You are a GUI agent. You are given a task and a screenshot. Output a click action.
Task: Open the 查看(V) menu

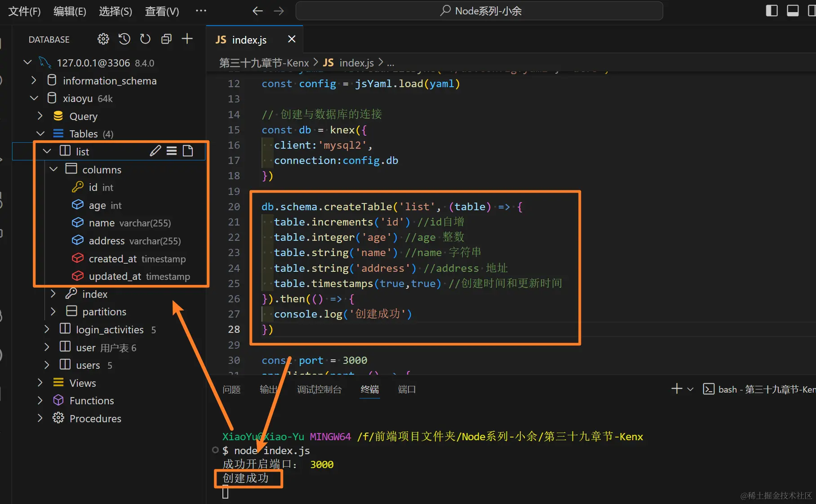(x=162, y=11)
